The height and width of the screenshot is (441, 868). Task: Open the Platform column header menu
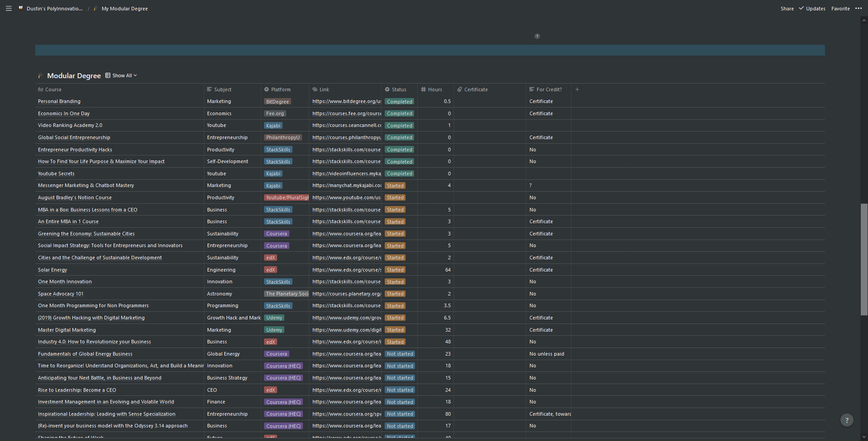pos(280,89)
